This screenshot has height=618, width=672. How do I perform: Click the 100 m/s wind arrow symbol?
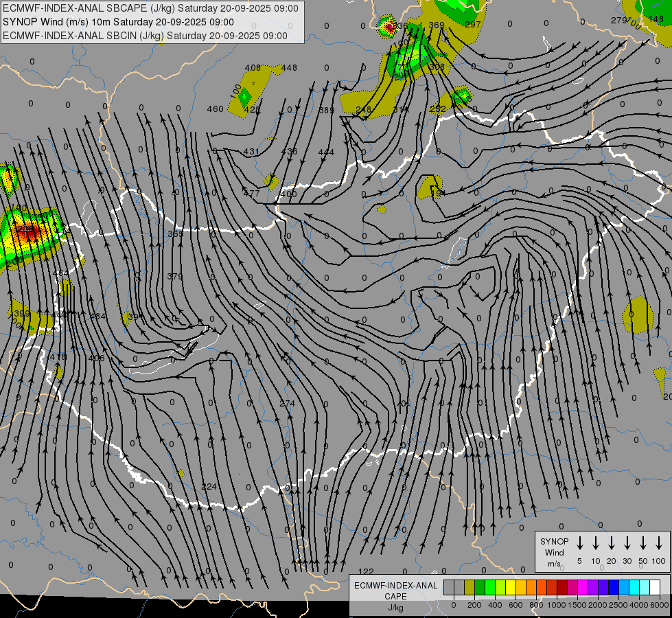tap(659, 543)
